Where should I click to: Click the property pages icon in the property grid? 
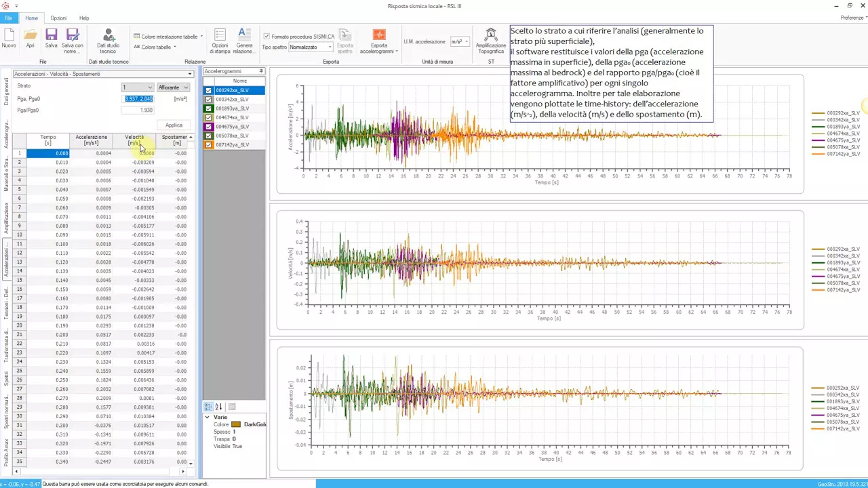pyautogui.click(x=231, y=407)
